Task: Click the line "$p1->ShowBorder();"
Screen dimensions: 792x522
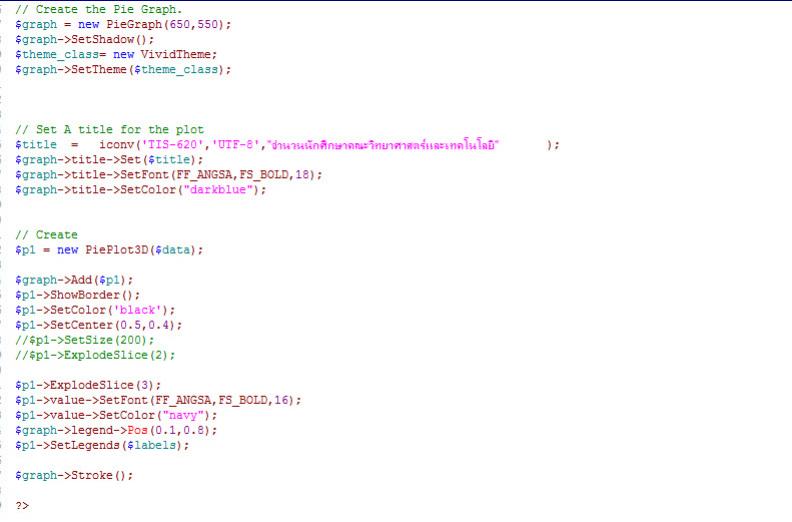Action: (77, 295)
